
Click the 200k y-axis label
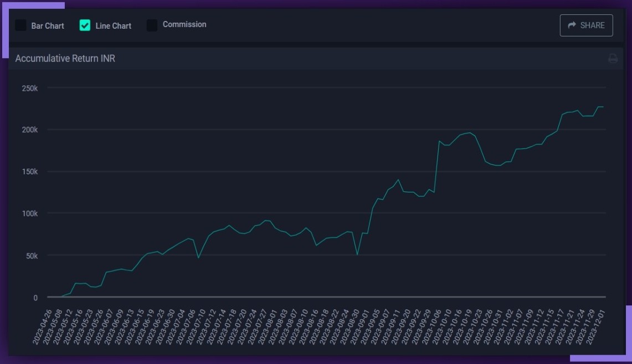(x=29, y=130)
